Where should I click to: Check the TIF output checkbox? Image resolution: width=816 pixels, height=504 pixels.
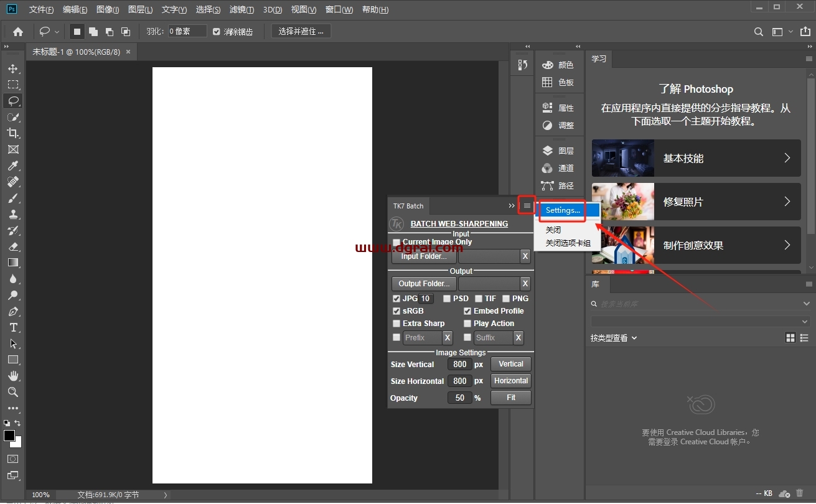(x=479, y=299)
